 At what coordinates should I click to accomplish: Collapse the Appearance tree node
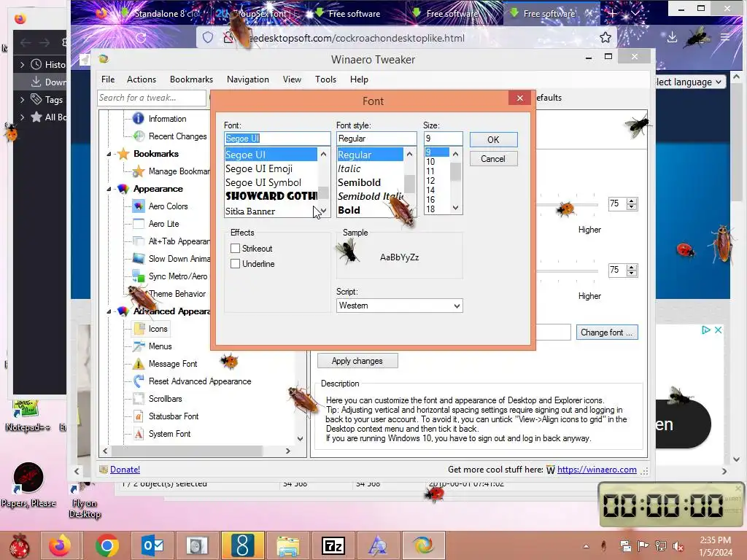[109, 189]
